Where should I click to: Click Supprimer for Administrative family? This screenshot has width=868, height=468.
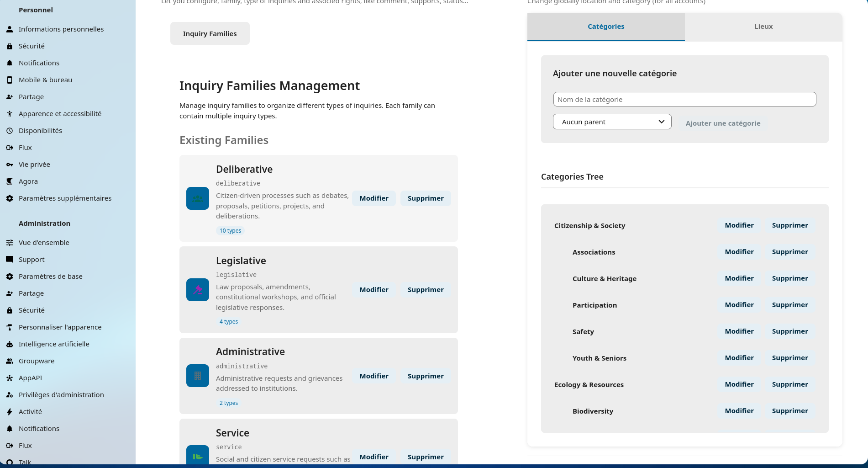pyautogui.click(x=426, y=376)
